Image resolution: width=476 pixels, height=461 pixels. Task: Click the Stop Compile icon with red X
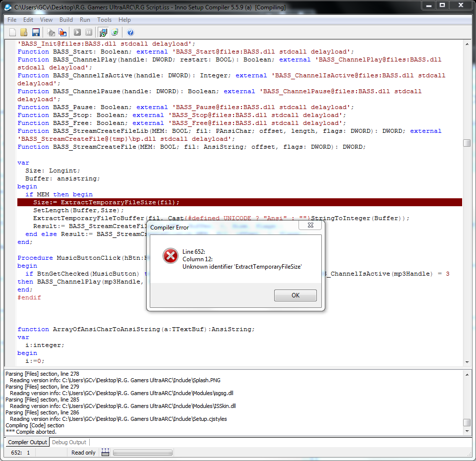pos(63,32)
